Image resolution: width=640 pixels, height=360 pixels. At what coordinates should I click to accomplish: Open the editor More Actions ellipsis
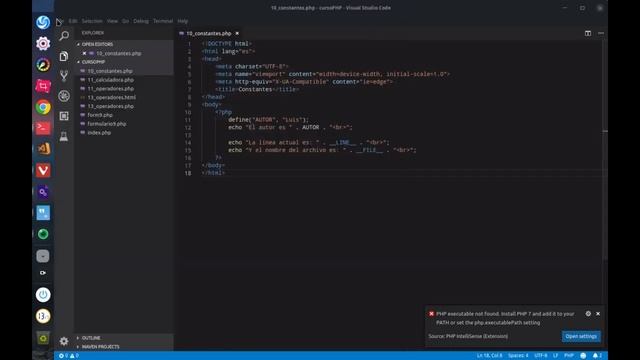point(601,33)
